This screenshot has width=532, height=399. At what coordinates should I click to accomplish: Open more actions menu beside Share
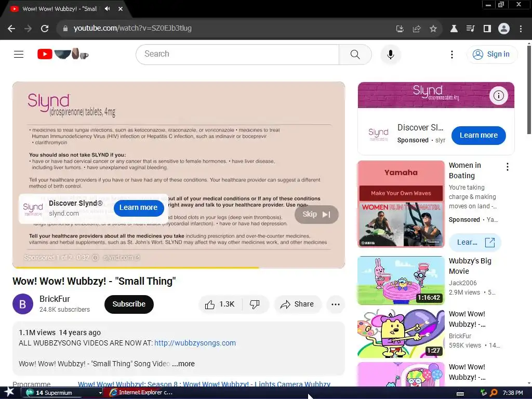click(336, 304)
